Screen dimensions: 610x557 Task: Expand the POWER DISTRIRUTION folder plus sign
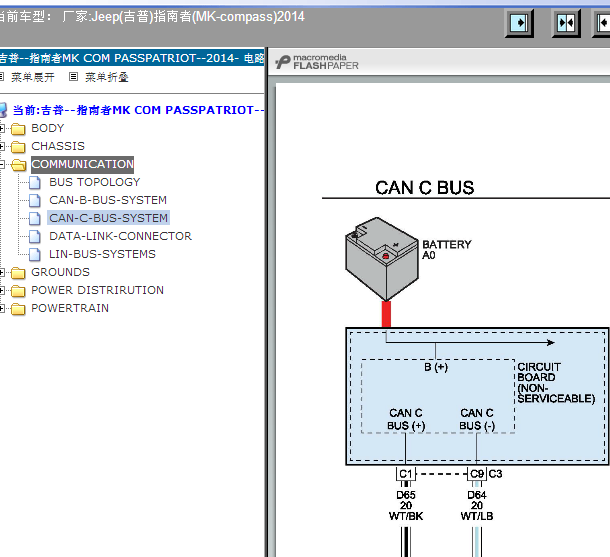coord(2,290)
